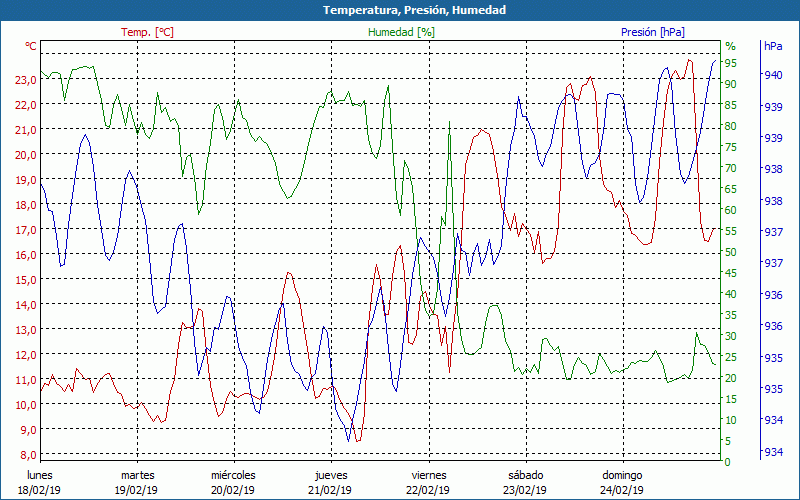Click the '12,0' temperature tick label
Image resolution: width=800 pixels, height=500 pixels.
click(x=26, y=355)
